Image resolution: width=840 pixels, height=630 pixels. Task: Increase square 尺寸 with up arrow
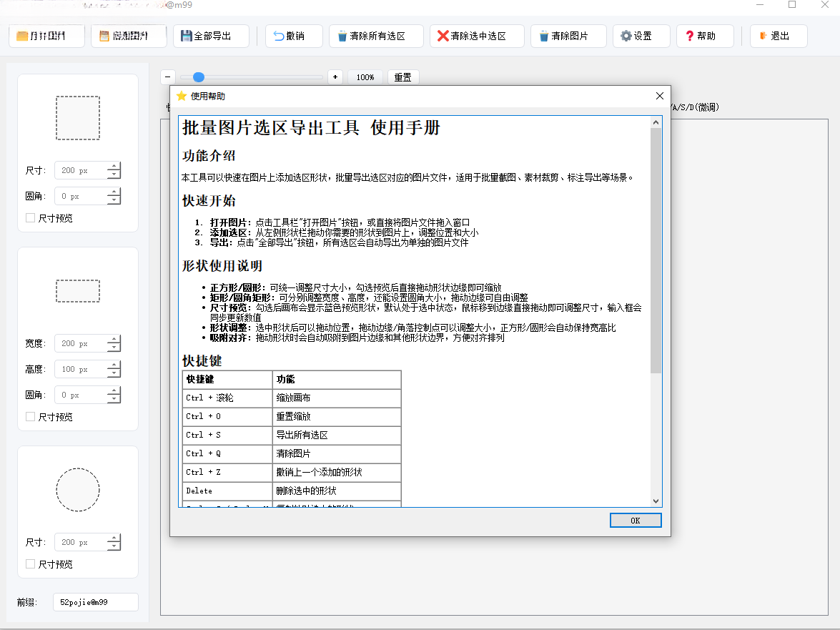tap(114, 166)
